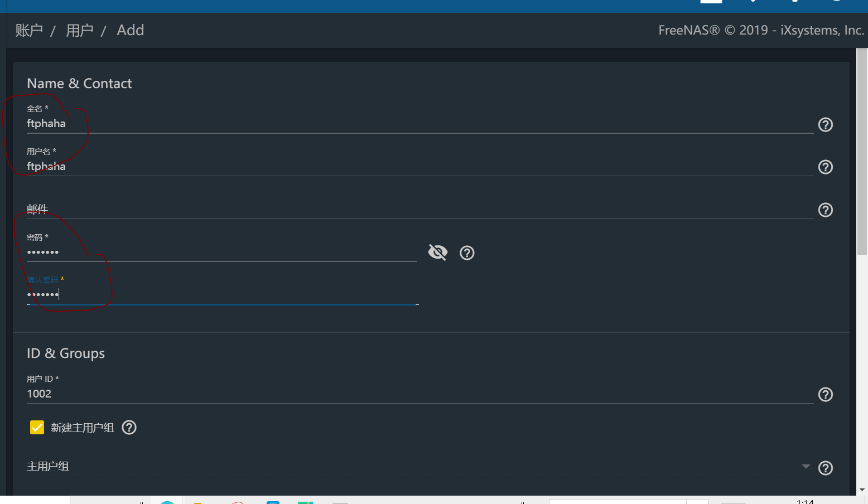Click the help icon next to 全名 field
The height and width of the screenshot is (504, 868).
pyautogui.click(x=825, y=124)
